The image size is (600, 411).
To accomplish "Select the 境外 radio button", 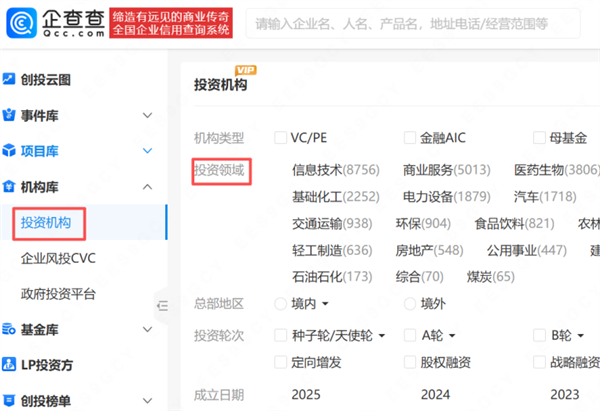I will (x=410, y=304).
